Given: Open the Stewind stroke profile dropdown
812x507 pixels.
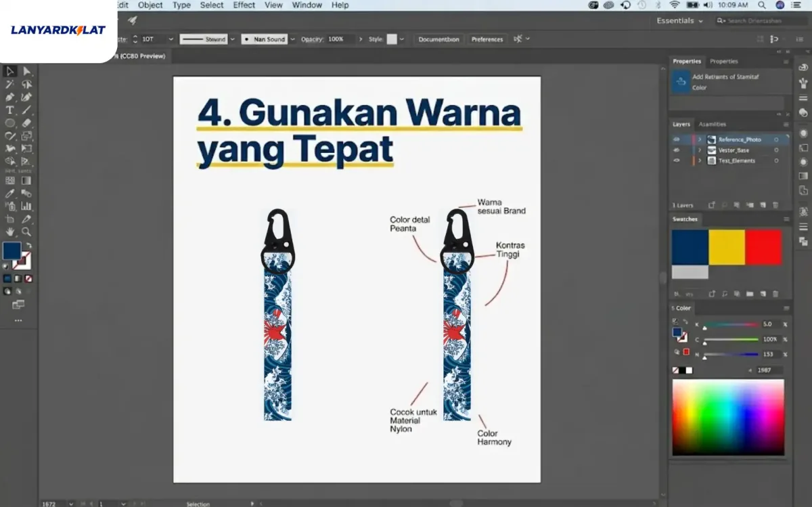Looking at the screenshot, I should [232, 39].
